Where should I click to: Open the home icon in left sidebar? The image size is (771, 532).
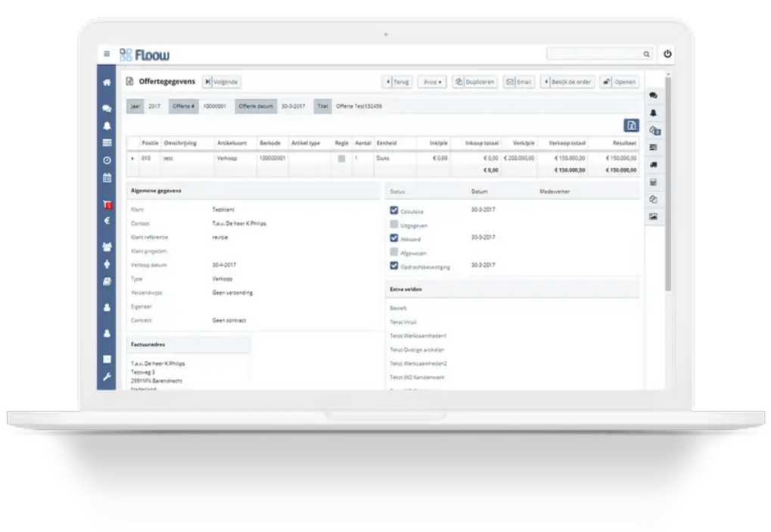pyautogui.click(x=107, y=82)
